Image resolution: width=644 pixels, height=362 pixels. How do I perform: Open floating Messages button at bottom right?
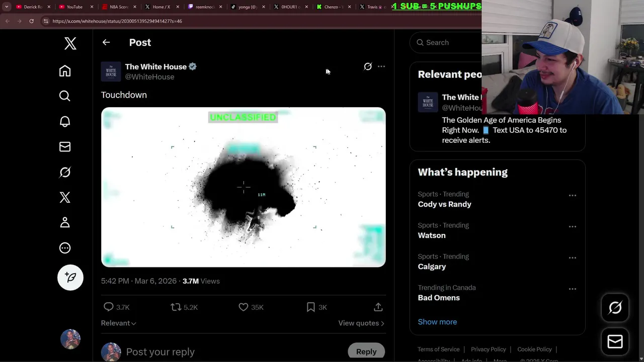coord(615,342)
